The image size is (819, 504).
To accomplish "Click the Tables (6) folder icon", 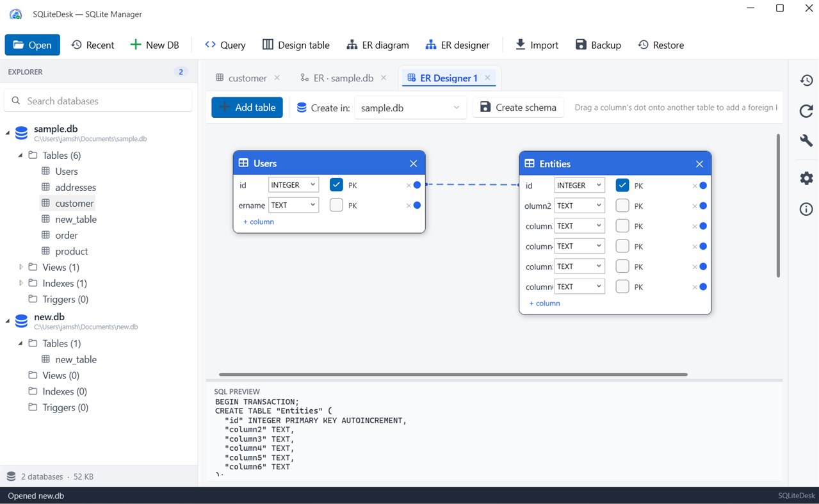I will click(33, 155).
